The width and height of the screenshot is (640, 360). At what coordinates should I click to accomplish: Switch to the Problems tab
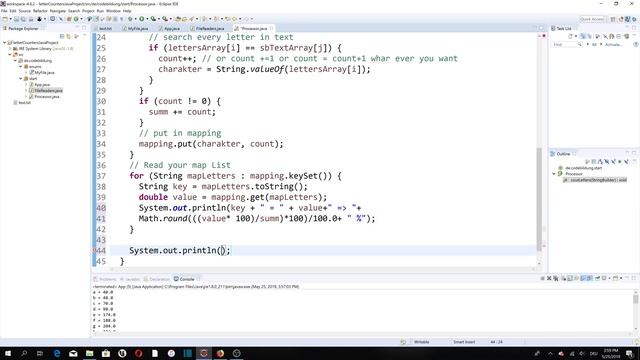point(105,279)
